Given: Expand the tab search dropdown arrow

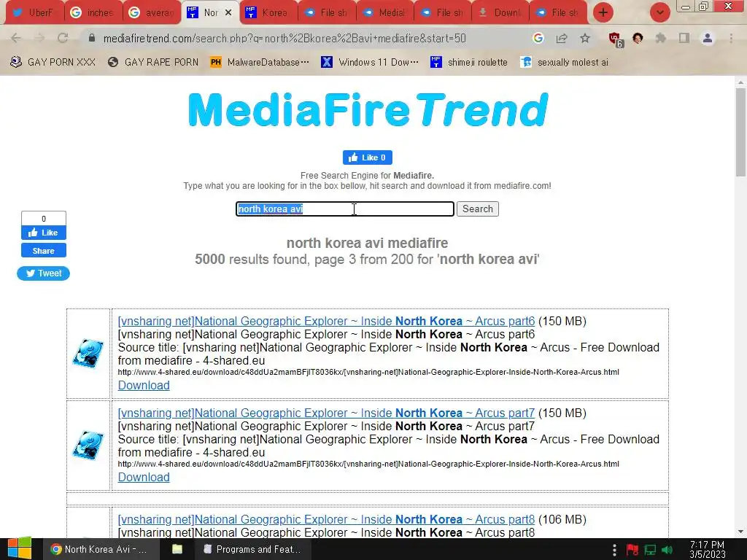Looking at the screenshot, I should (660, 12).
